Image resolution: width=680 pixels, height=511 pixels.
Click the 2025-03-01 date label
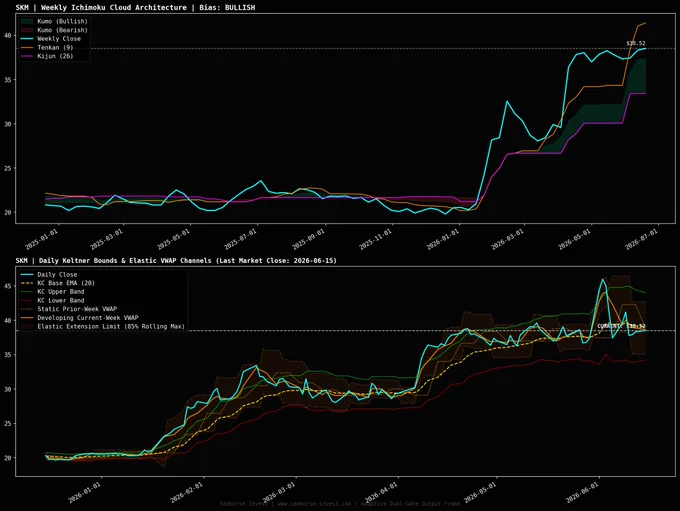[x=106, y=239]
